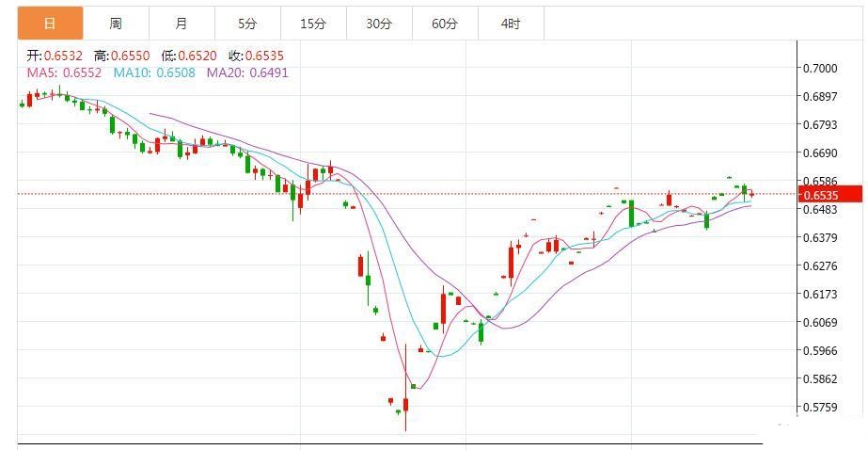Choose the 15分 interval tab
The width and height of the screenshot is (868, 450).
point(312,24)
